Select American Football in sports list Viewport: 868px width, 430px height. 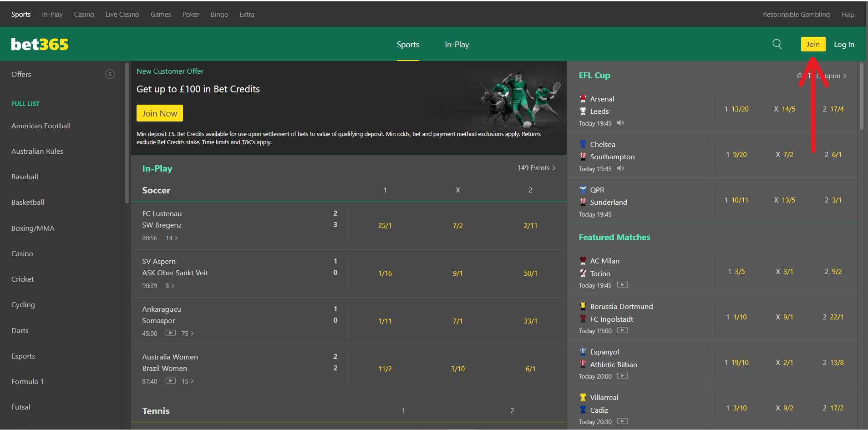[x=41, y=126]
